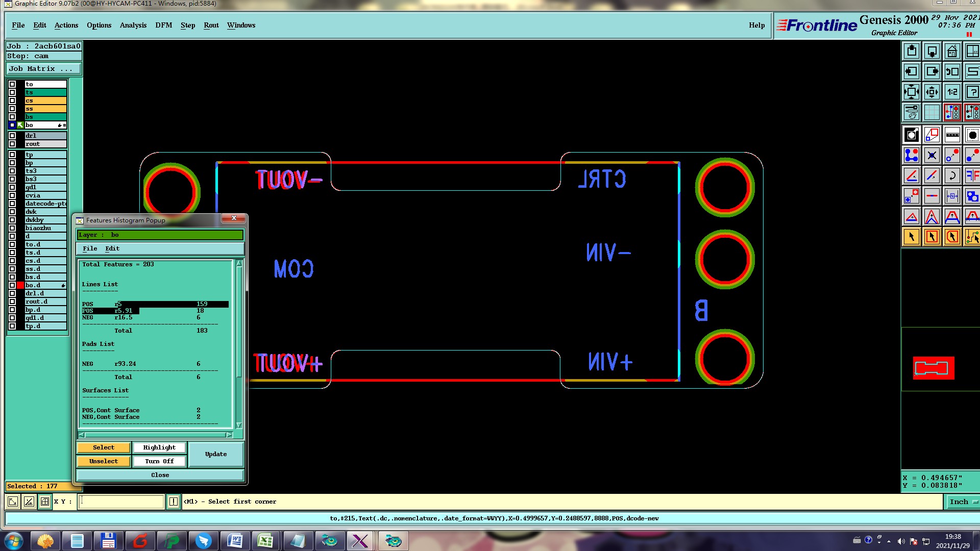Image resolution: width=980 pixels, height=551 pixels.
Task: Click the plain black arrow select tool
Action: [912, 237]
